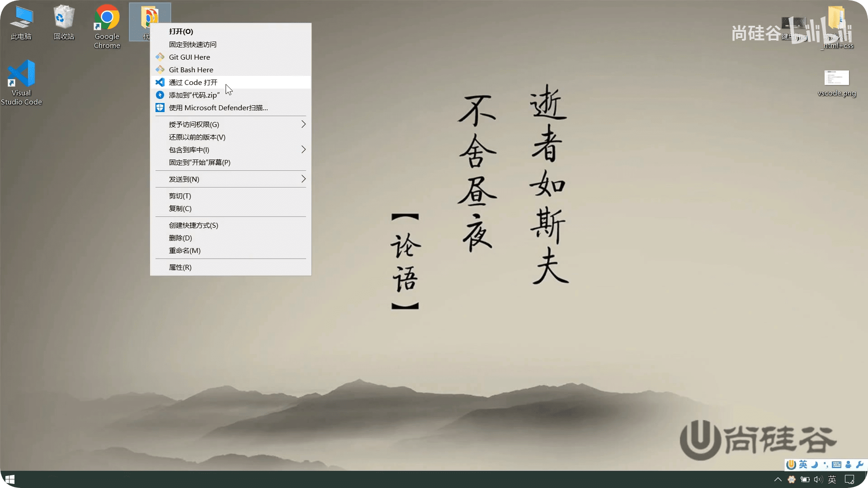Screen dimensions: 868x488
Task: Open the Windows Start button
Action: coord(10,479)
